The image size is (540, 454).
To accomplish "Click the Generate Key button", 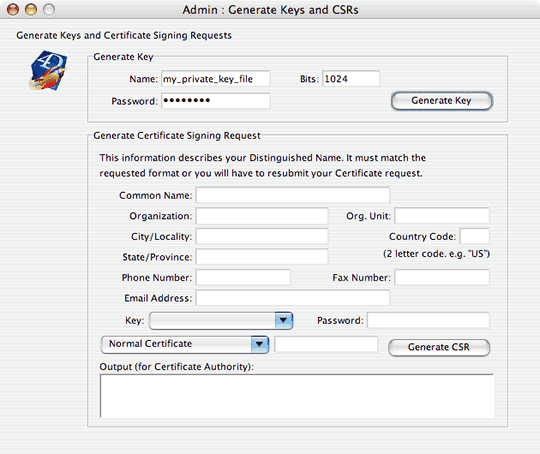I will tap(442, 101).
